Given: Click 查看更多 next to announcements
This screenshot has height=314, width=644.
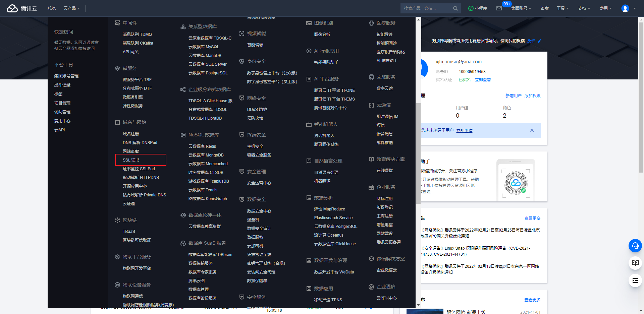Looking at the screenshot, I should (x=532, y=218).
